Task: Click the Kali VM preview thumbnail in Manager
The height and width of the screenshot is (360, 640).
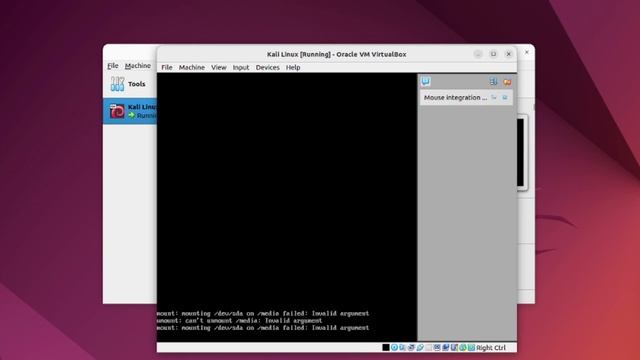Action: [520, 153]
